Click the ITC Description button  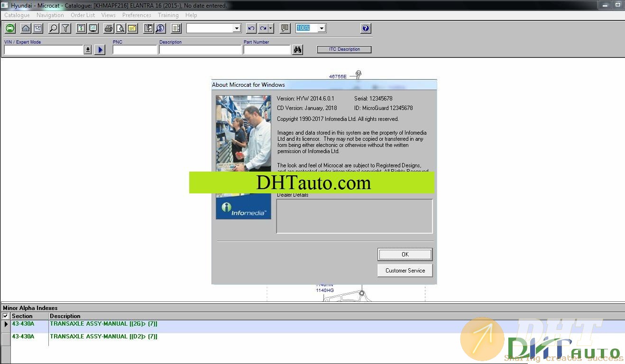coord(344,49)
